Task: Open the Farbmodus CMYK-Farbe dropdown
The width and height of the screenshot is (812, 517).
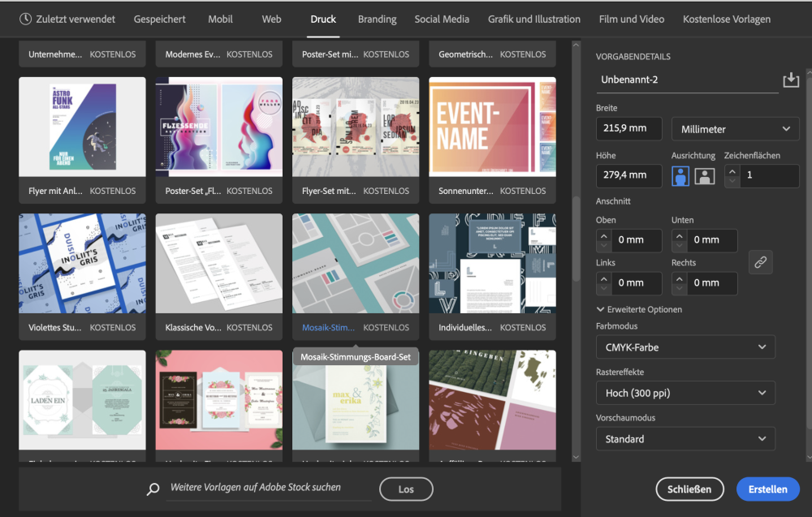Action: point(685,347)
